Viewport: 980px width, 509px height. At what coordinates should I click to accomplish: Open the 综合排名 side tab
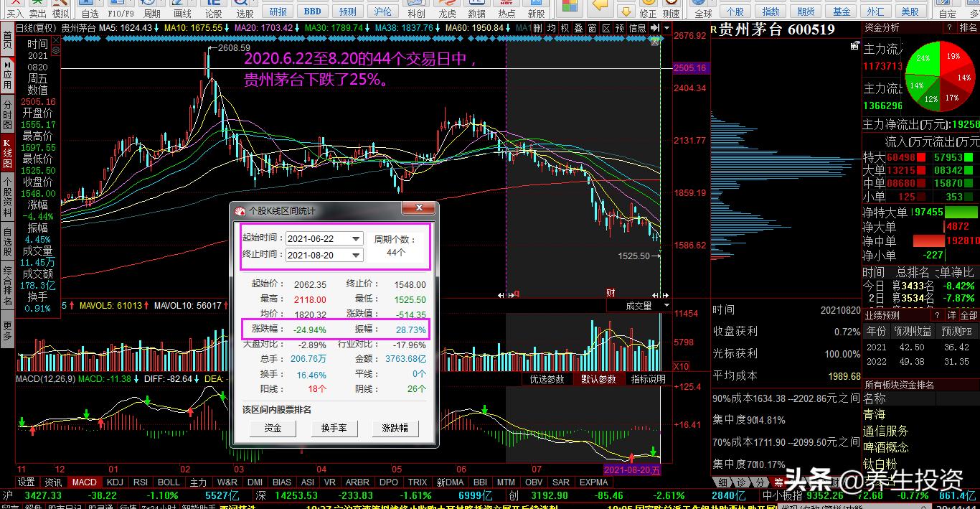coord(7,286)
